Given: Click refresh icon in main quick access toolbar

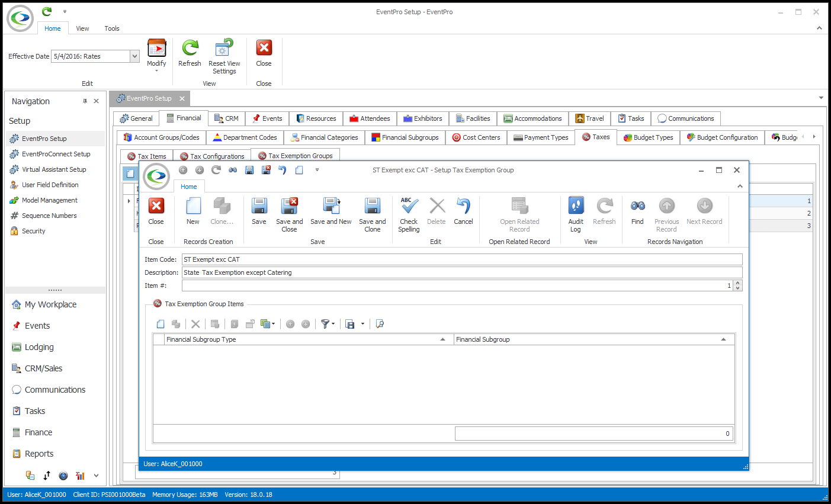Looking at the screenshot, I should point(47,11).
